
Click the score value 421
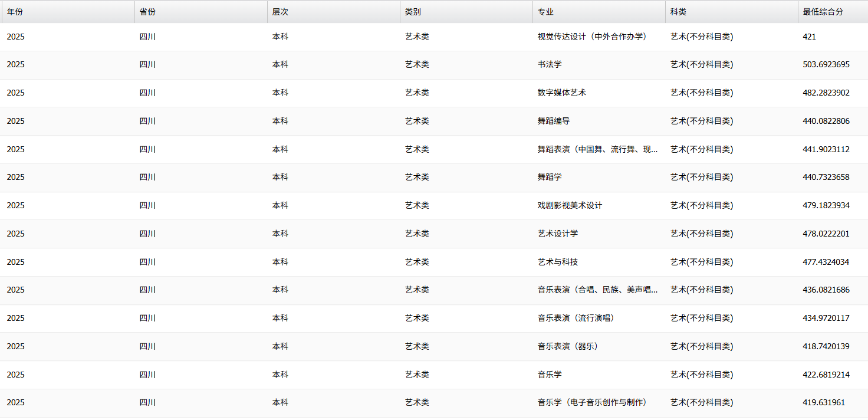click(810, 37)
